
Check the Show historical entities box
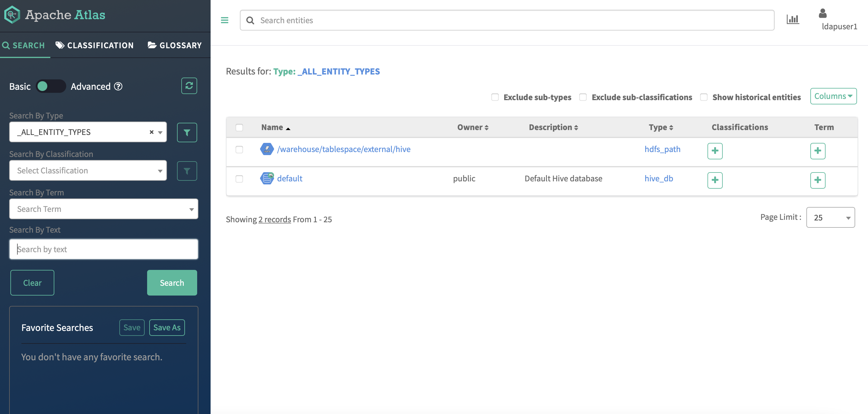tap(703, 97)
